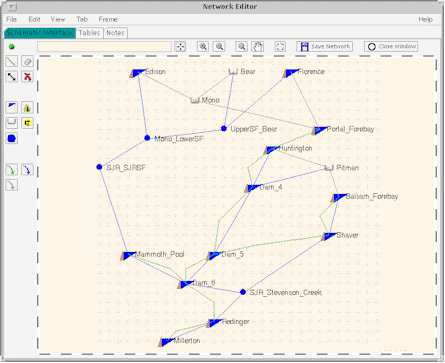Open the Help menu
The width and height of the screenshot is (445, 363).
coord(426,19)
